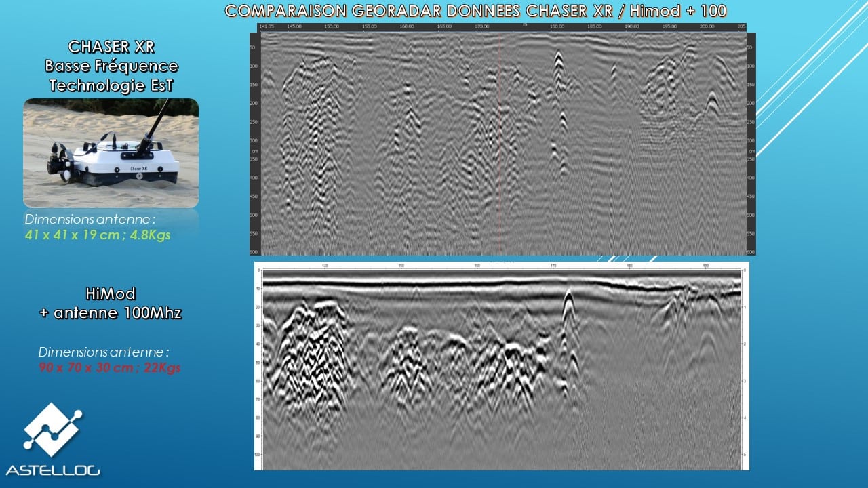Click the 'CHASER XR' heading above the photo
Viewport: 868px width, 488px height.
point(111,47)
